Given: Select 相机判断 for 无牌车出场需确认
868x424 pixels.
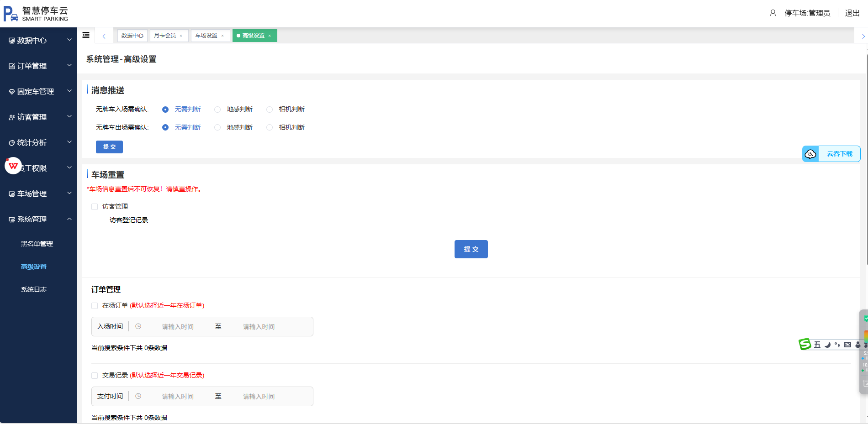Looking at the screenshot, I should [x=270, y=128].
